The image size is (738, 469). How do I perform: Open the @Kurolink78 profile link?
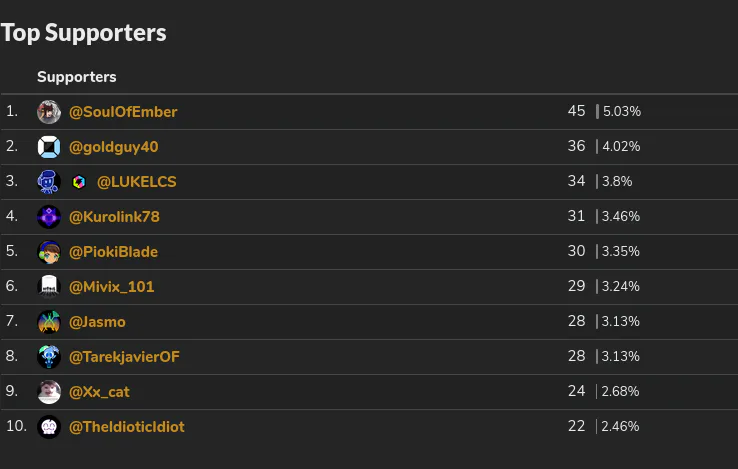[114, 217]
